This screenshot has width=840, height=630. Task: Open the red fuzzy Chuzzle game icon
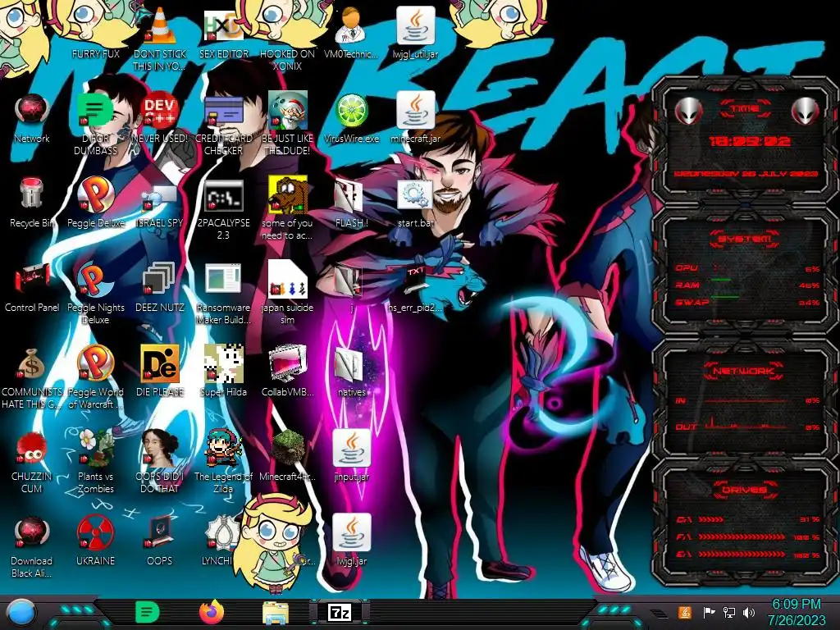coord(32,449)
